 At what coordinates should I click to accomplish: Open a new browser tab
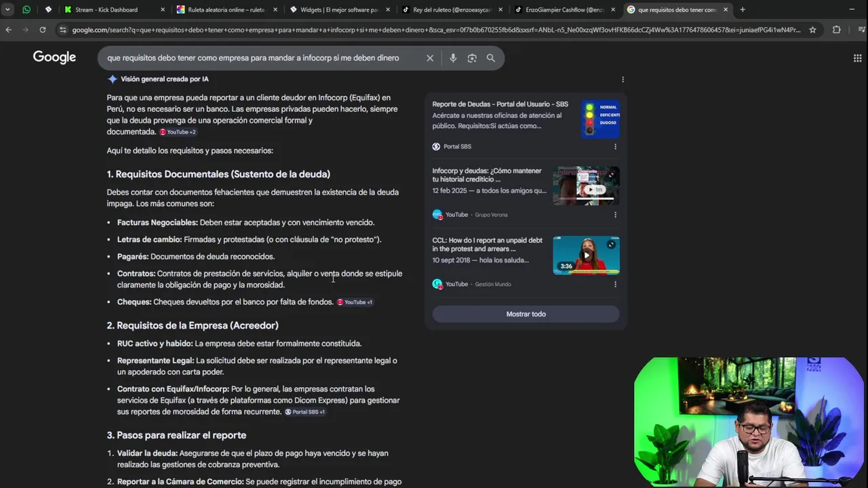pyautogui.click(x=743, y=9)
